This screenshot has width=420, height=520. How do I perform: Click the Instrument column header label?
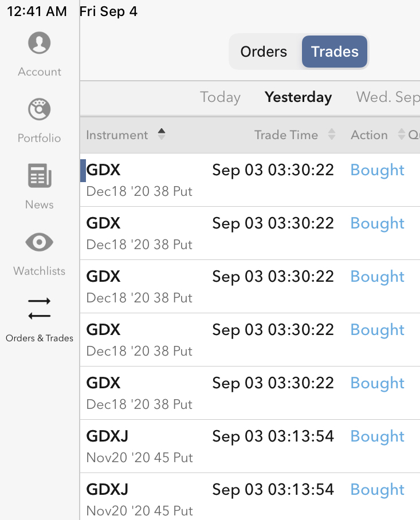coord(117,135)
